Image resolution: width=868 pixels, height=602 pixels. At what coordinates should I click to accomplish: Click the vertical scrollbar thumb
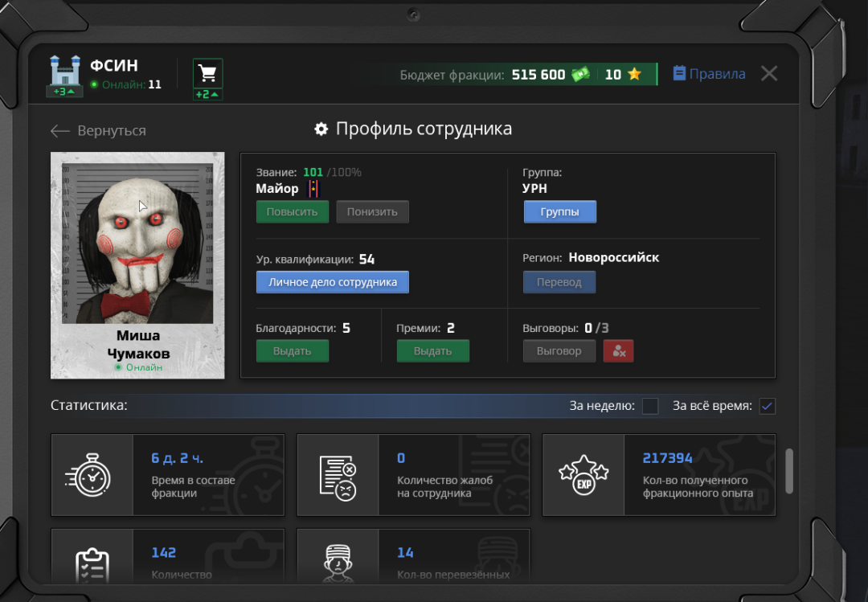(x=789, y=471)
